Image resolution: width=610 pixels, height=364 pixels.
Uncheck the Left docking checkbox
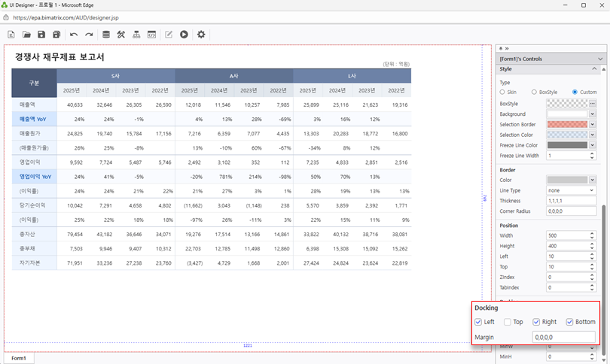click(479, 322)
